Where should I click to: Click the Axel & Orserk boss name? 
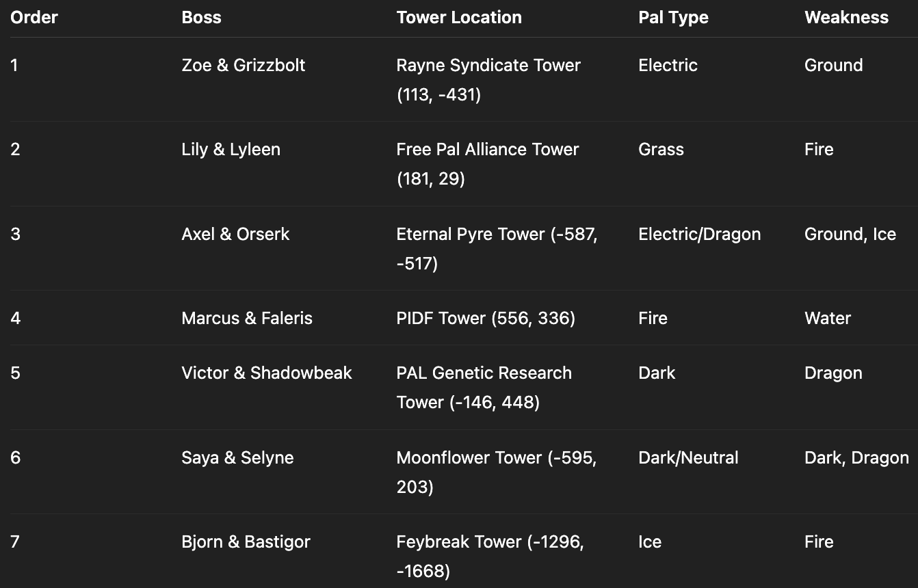click(235, 234)
